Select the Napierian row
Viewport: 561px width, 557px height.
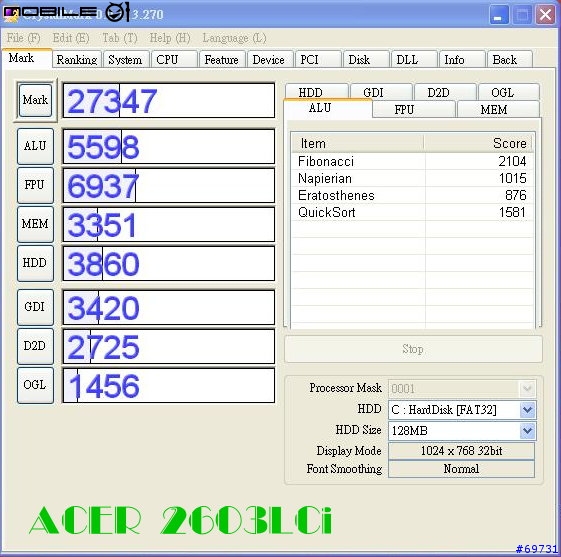pyautogui.click(x=413, y=178)
